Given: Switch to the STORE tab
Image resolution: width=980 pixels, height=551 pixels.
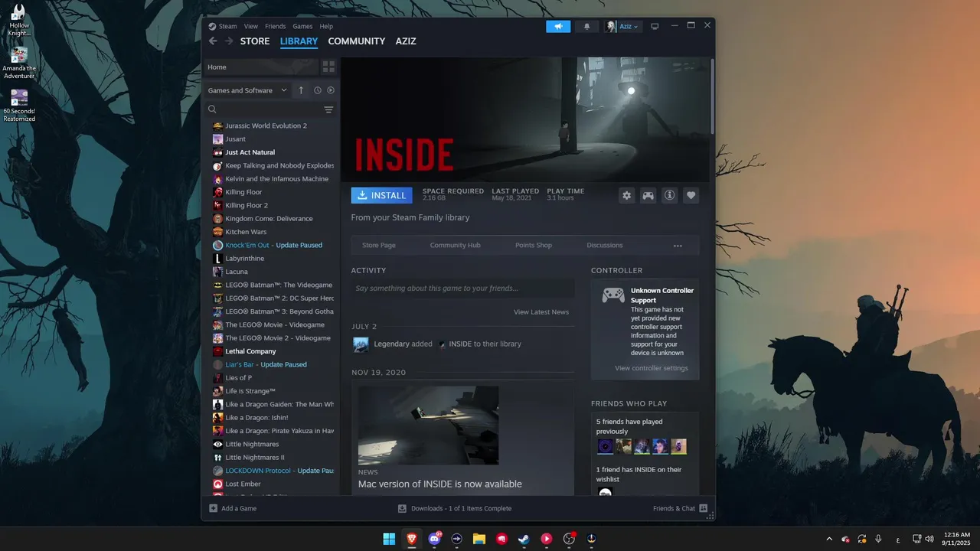Looking at the screenshot, I should tap(255, 41).
